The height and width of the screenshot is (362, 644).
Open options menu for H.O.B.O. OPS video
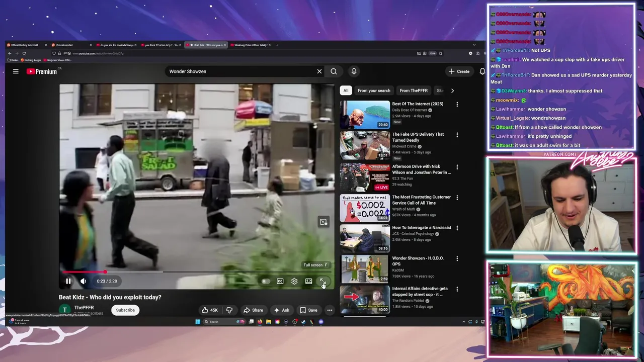[457, 258]
